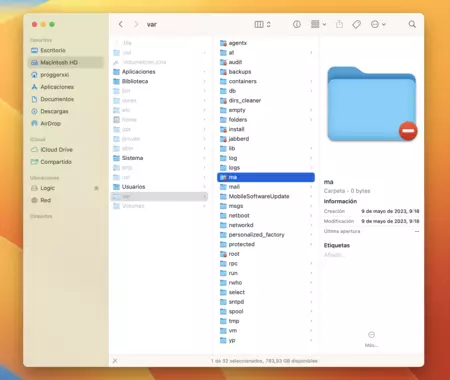Select the tmp folder in var column
450x380 pixels.
click(266, 321)
